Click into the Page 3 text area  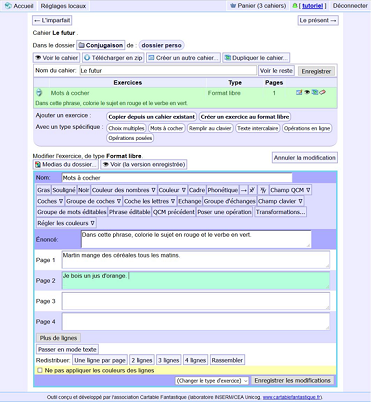click(196, 301)
